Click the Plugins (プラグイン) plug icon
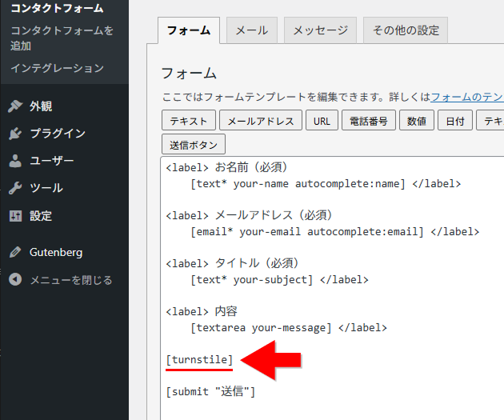This screenshot has width=504, height=420. coord(15,134)
